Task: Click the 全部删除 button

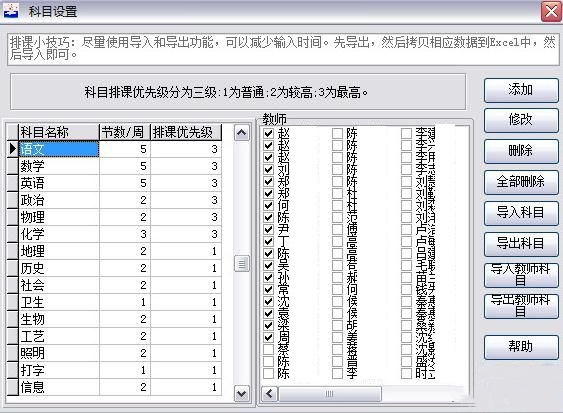Action: coord(521,182)
